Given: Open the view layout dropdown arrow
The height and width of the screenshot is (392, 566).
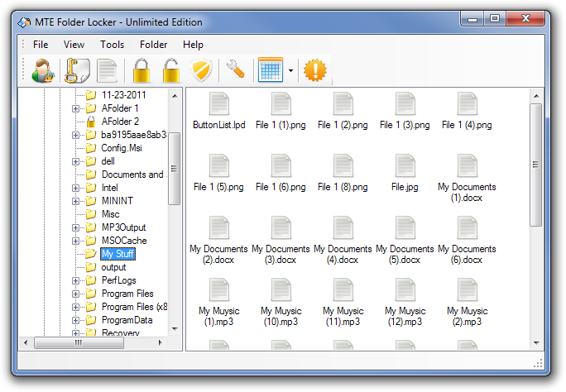Looking at the screenshot, I should pos(290,70).
